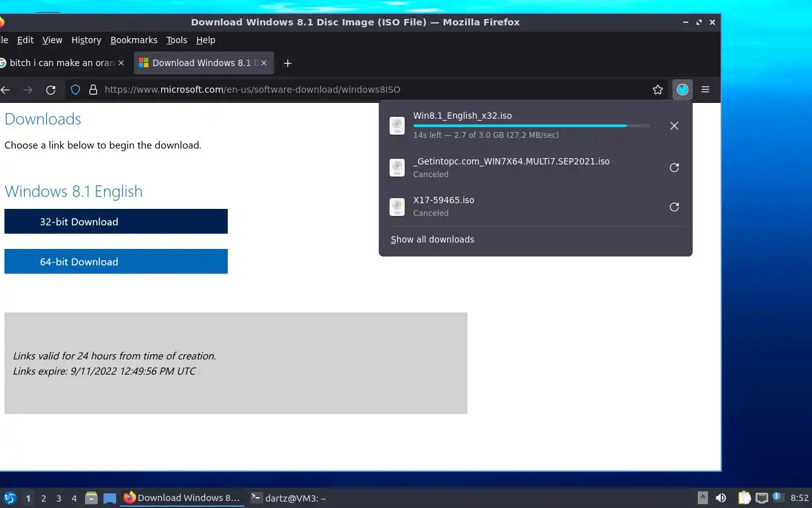Open the Lubuntu start menu
The height and width of the screenshot is (508, 812).
coord(10,498)
